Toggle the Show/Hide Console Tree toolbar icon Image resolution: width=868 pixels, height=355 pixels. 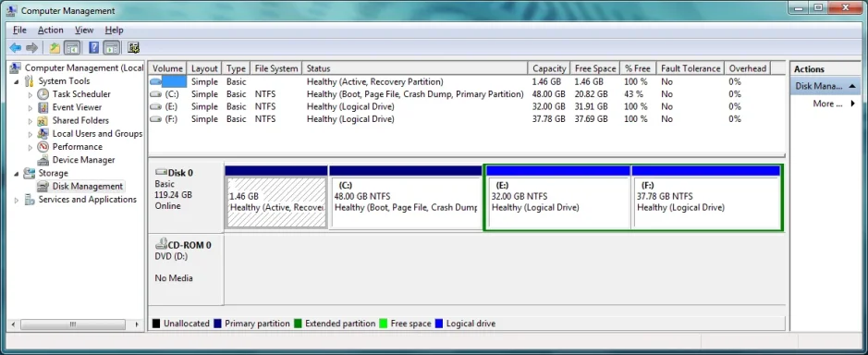coord(71,48)
